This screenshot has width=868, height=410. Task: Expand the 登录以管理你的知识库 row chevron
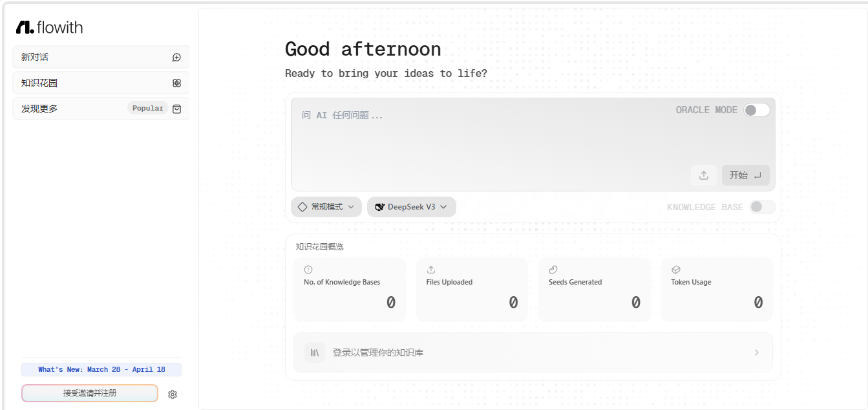(757, 352)
